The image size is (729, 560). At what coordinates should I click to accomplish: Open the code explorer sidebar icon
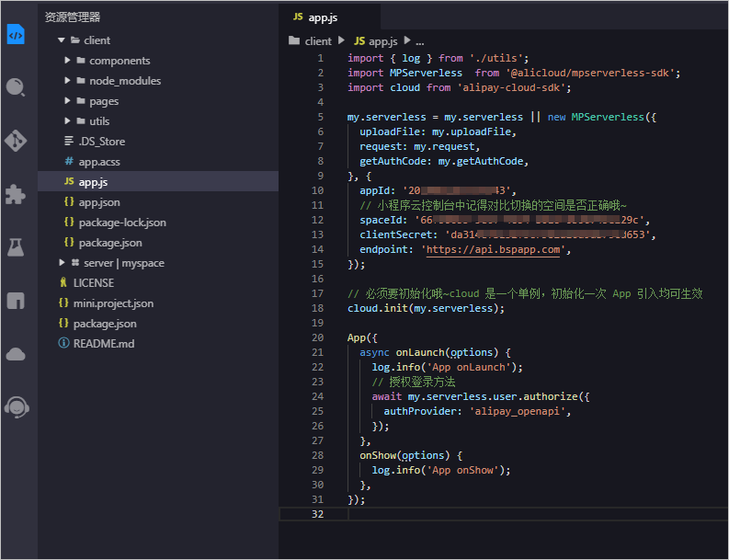(16, 34)
